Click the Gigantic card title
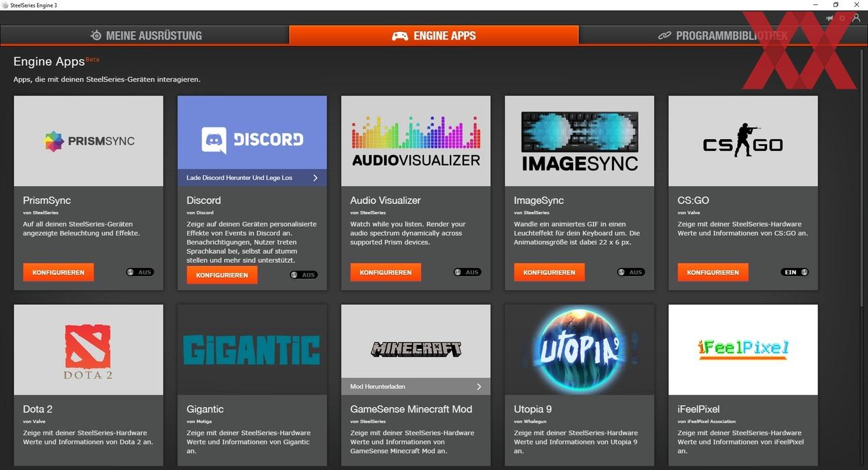 click(206, 409)
